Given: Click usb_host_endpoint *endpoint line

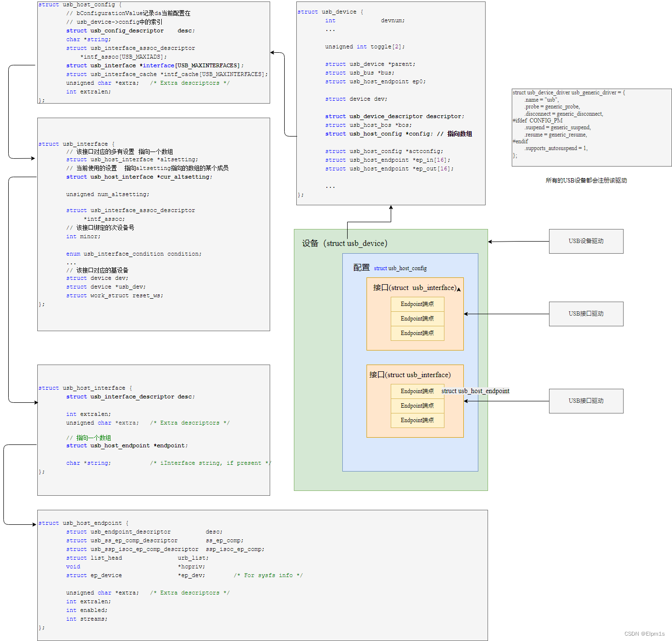Looking at the screenshot, I should click(x=127, y=445).
